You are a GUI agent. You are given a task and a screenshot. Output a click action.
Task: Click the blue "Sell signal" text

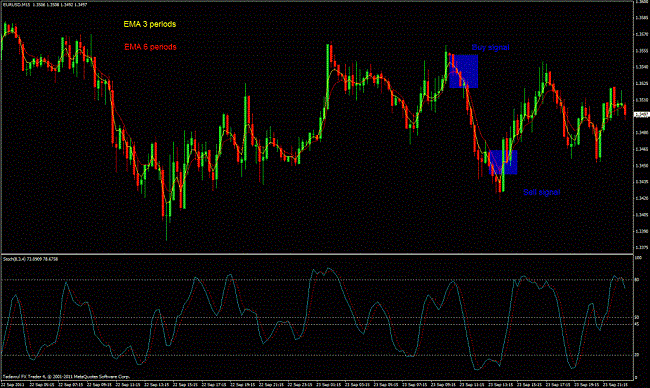pyautogui.click(x=541, y=192)
